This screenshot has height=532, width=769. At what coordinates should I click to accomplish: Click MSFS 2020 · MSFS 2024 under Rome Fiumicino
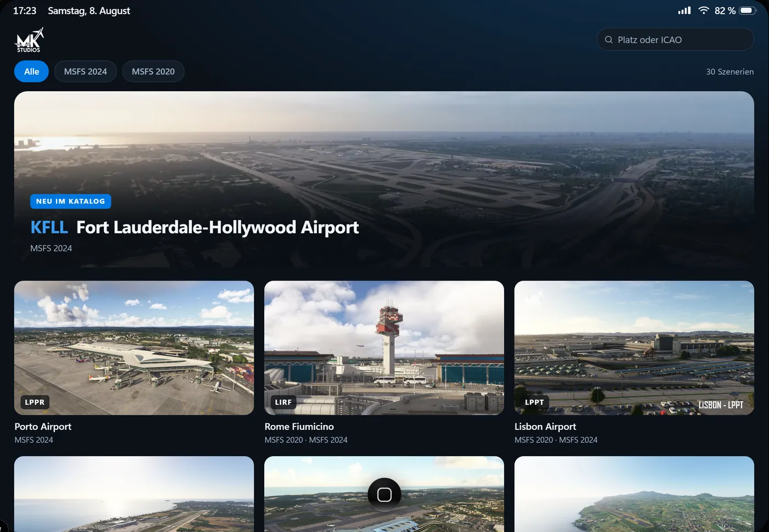(x=306, y=440)
